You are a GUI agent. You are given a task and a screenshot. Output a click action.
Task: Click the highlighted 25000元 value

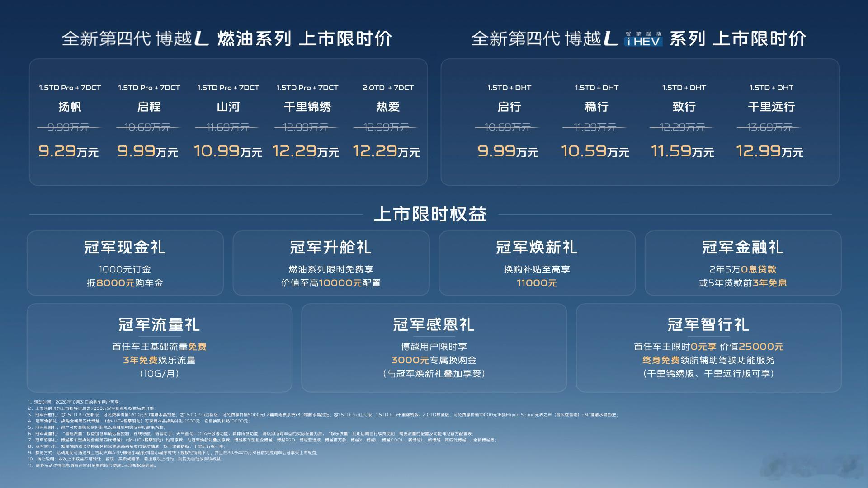click(x=761, y=347)
